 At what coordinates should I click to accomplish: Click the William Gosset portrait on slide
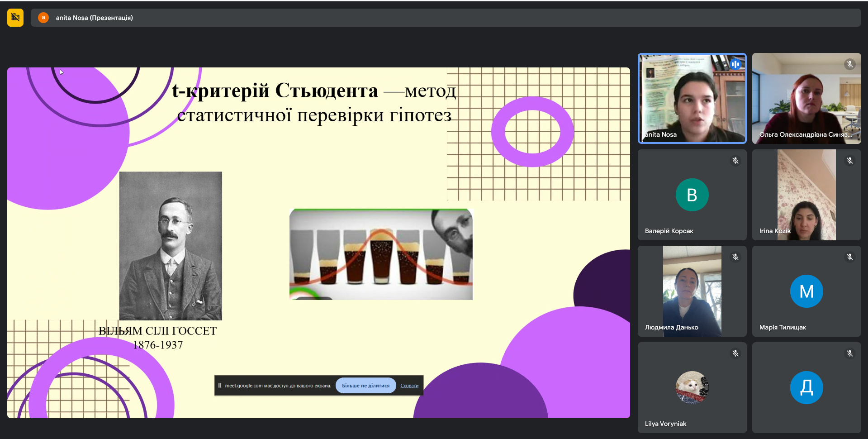[171, 246]
